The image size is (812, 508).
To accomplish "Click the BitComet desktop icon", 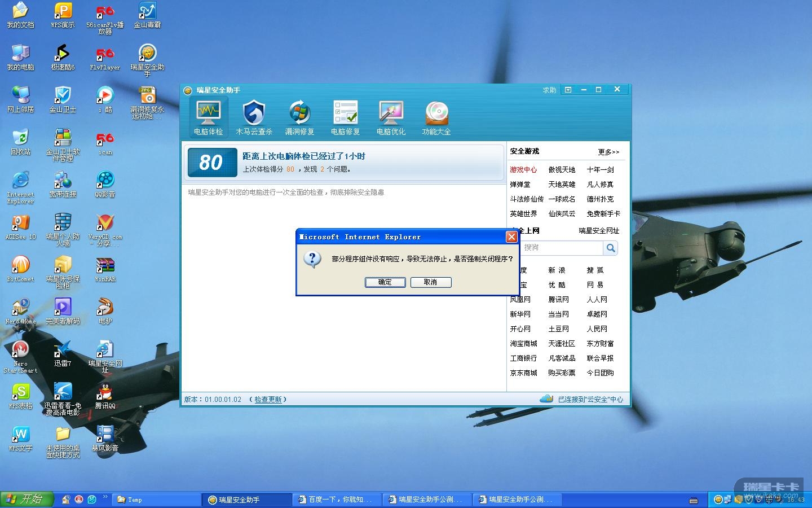I will [x=20, y=269].
